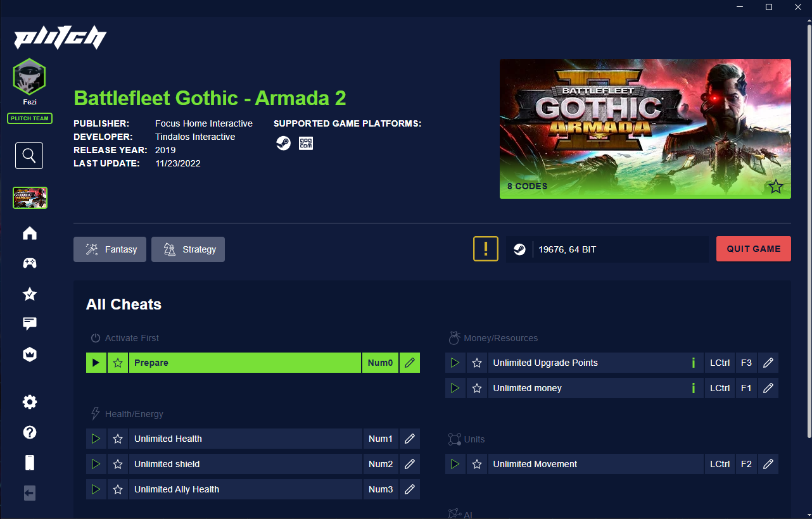Activate Unlimited Movement play button
This screenshot has width=812, height=519.
[x=455, y=464]
